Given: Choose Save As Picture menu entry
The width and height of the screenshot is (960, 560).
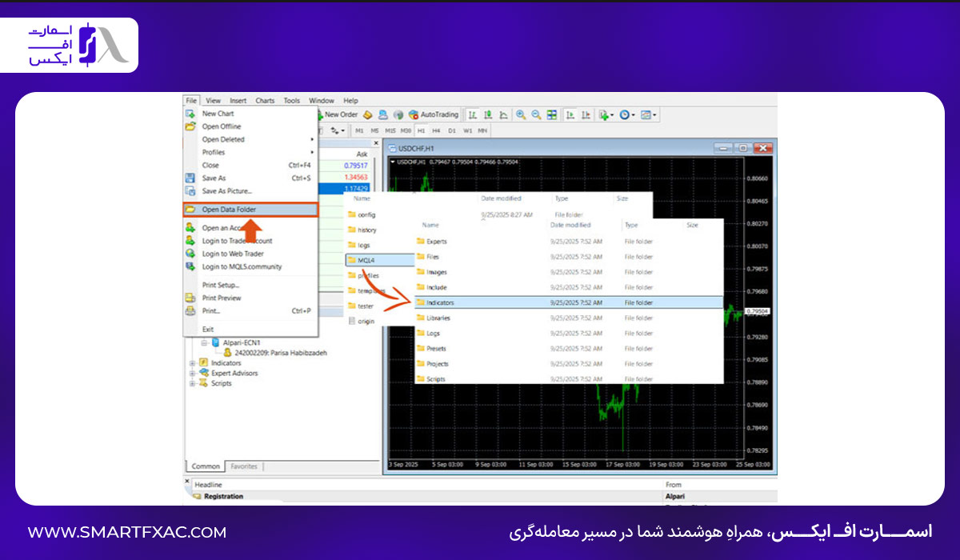Looking at the screenshot, I should pyautogui.click(x=250, y=190).
